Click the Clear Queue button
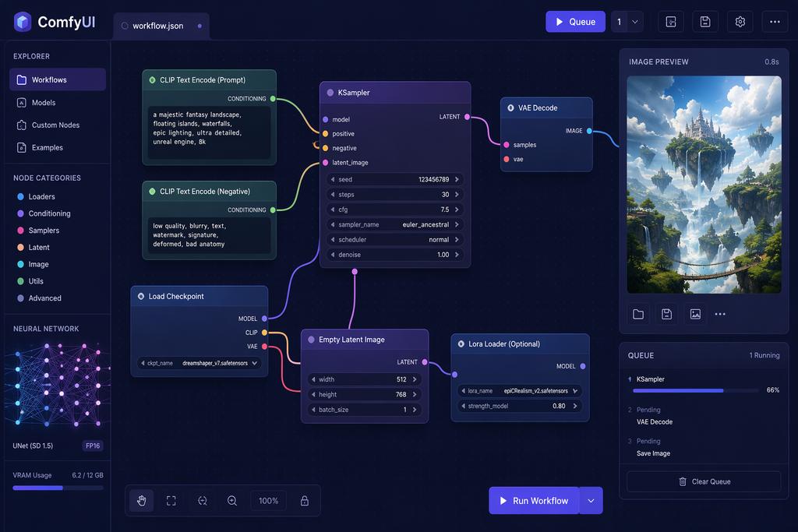This screenshot has width=798, height=532. [704, 481]
